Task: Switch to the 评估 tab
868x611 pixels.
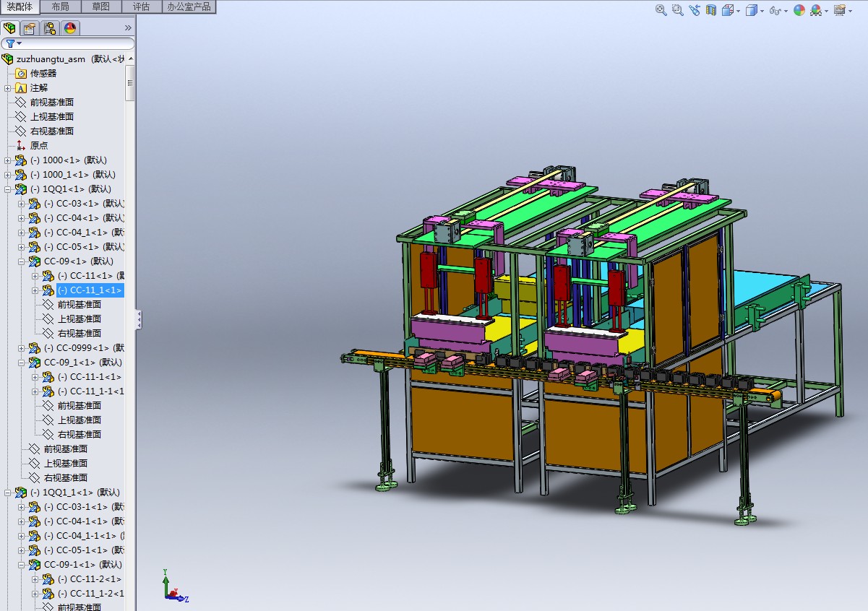Action: pyautogui.click(x=142, y=6)
